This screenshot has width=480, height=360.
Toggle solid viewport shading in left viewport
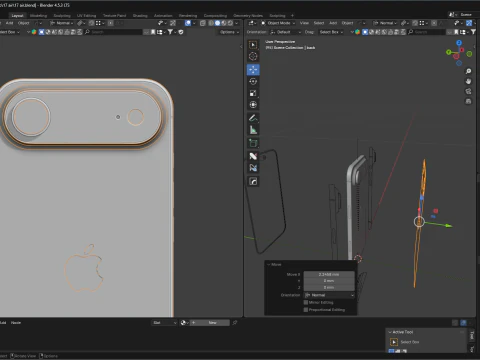coord(218,23)
